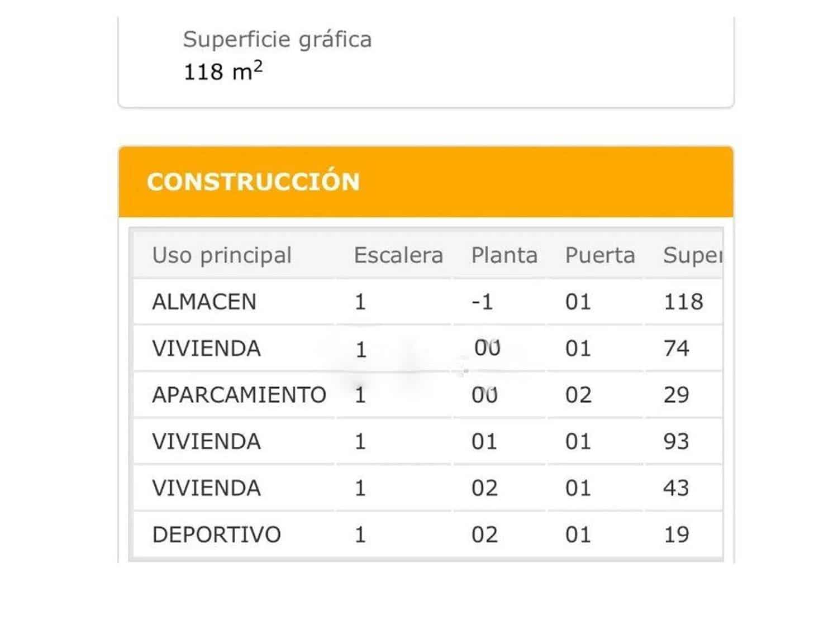838x644 pixels.
Task: Select the DEPORTIVO row label
Action: [x=216, y=535]
